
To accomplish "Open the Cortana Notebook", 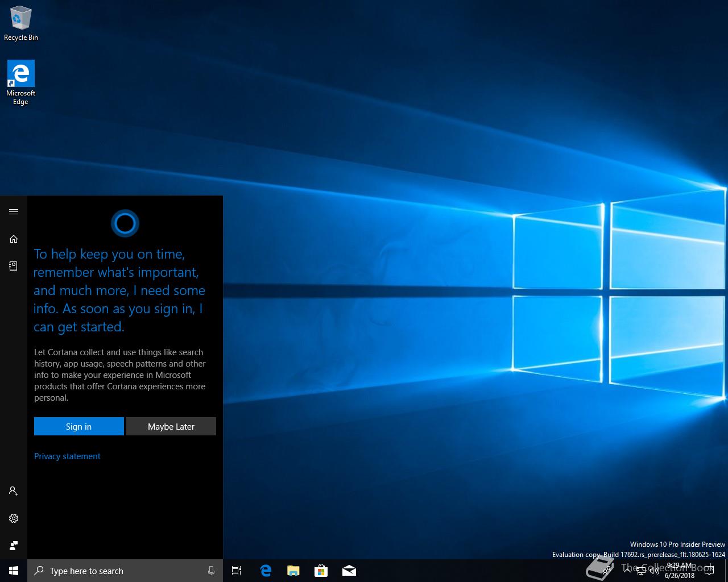I will coord(14,266).
